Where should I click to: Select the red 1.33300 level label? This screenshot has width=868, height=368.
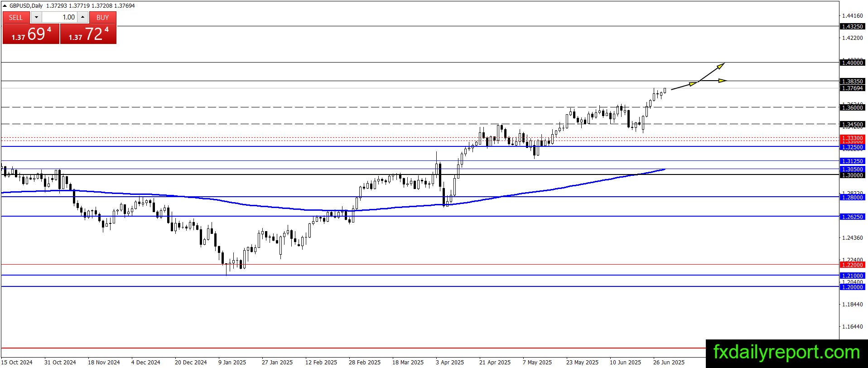tap(852, 138)
